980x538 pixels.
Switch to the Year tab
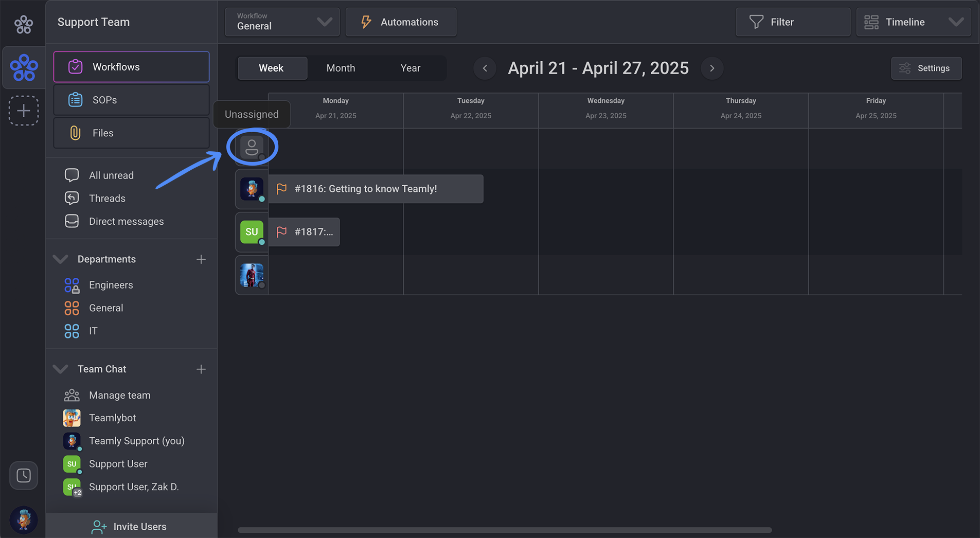pos(411,68)
